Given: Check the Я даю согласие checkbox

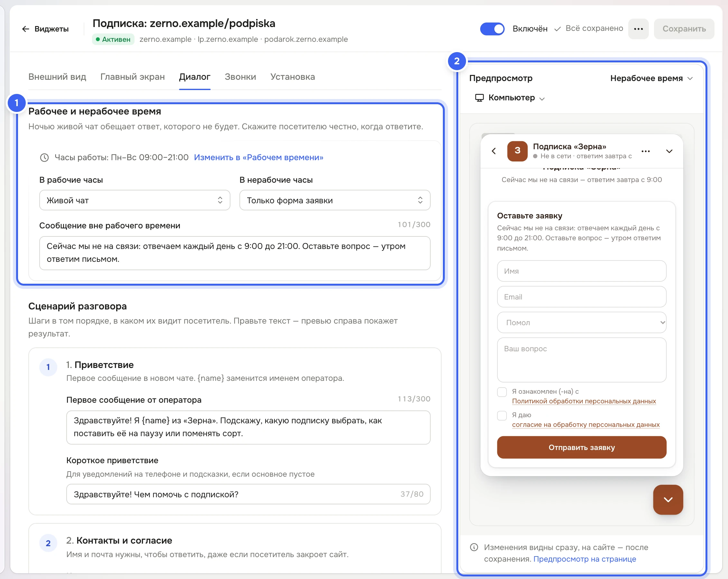Looking at the screenshot, I should (502, 416).
